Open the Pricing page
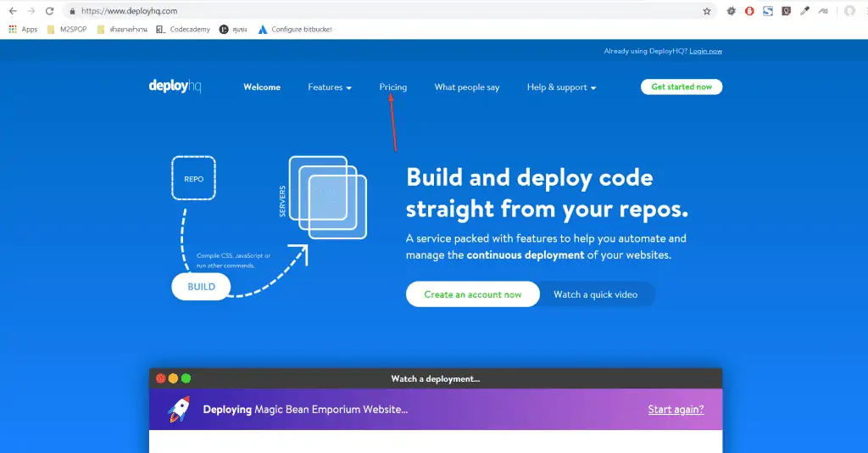This screenshot has height=453, width=868. pos(393,87)
